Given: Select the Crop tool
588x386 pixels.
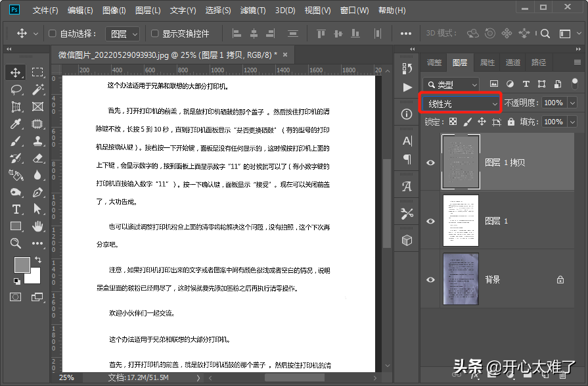Looking at the screenshot, I should (x=16, y=107).
